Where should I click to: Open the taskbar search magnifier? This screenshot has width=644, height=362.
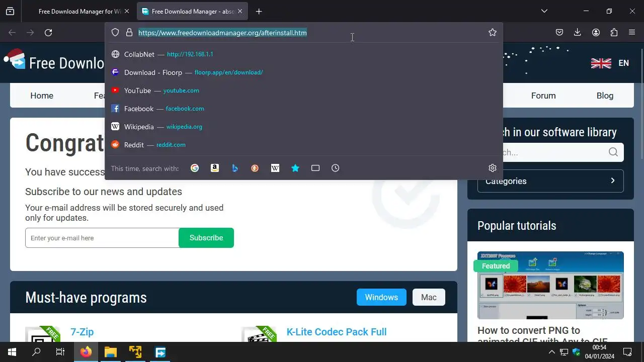point(36,352)
